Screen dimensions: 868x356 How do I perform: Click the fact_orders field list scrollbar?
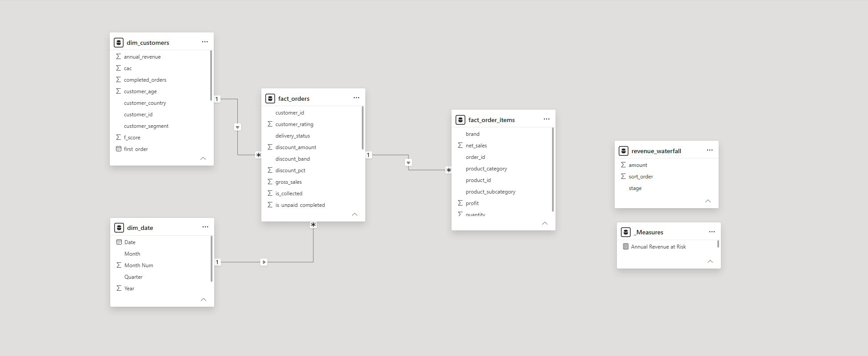tap(363, 128)
